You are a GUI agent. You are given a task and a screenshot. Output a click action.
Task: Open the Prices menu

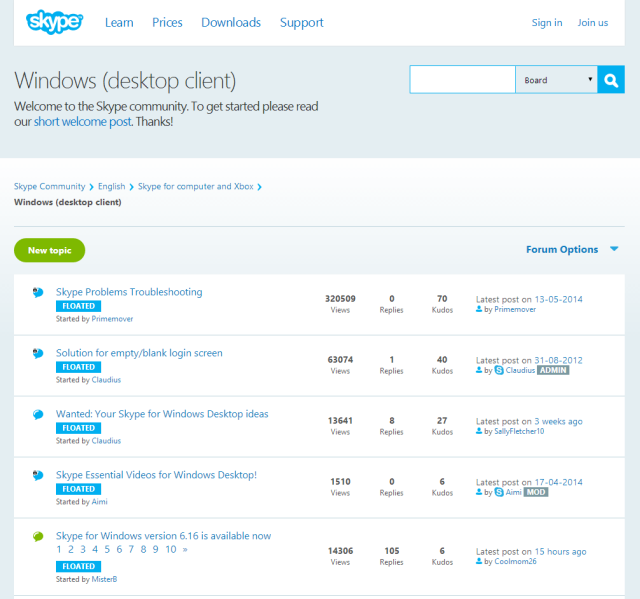coord(167,22)
